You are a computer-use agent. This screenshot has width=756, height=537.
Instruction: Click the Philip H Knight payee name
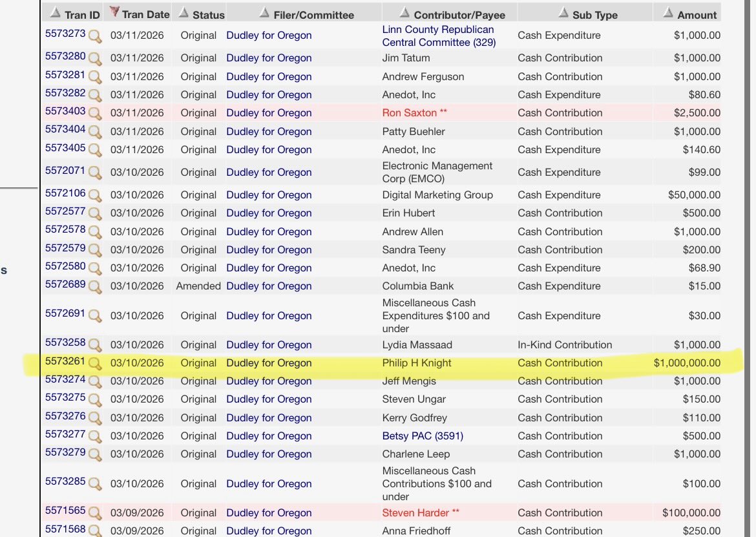(417, 363)
